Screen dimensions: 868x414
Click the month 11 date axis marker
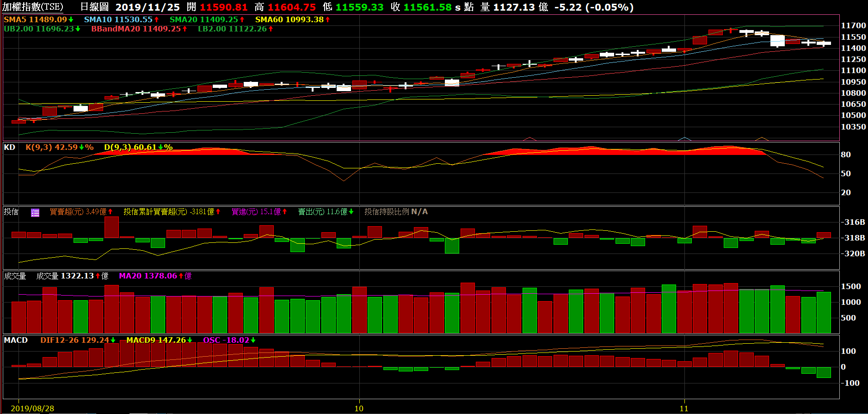pyautogui.click(x=684, y=408)
